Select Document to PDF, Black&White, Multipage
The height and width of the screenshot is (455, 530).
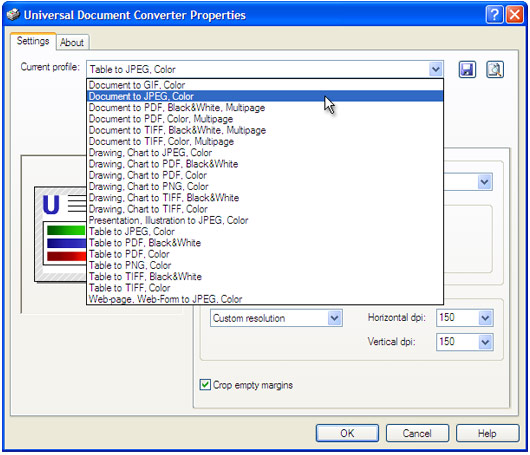[265, 107]
